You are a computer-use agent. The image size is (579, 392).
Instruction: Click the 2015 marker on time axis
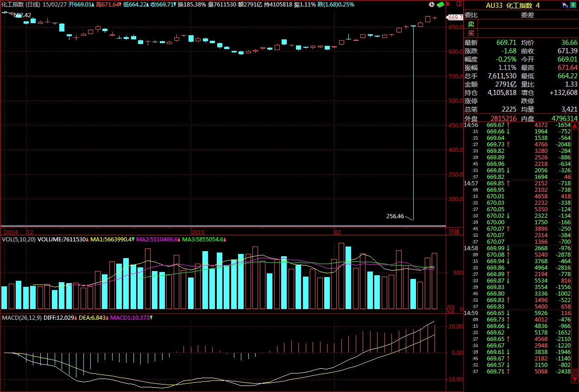[198, 231]
